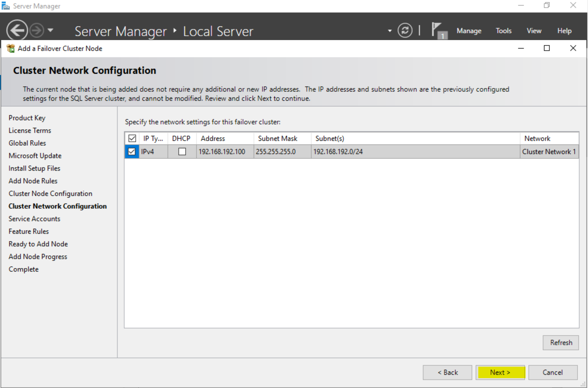
Task: Click the Refresh circular icon in header
Action: tap(405, 30)
